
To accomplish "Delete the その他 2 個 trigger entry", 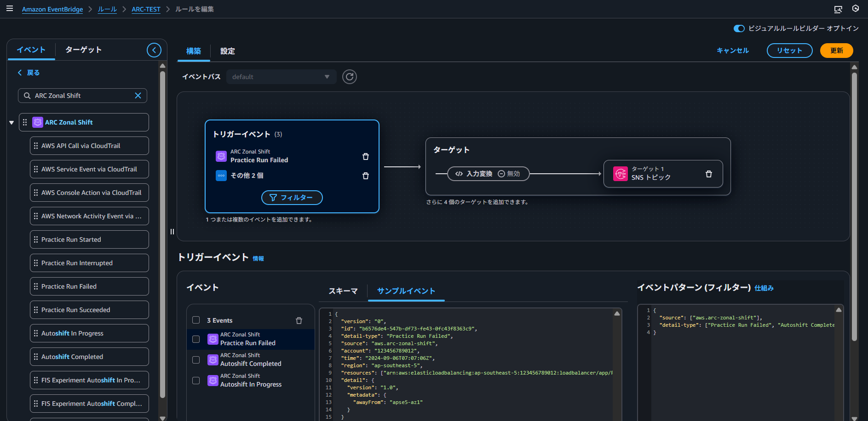I will (x=366, y=176).
